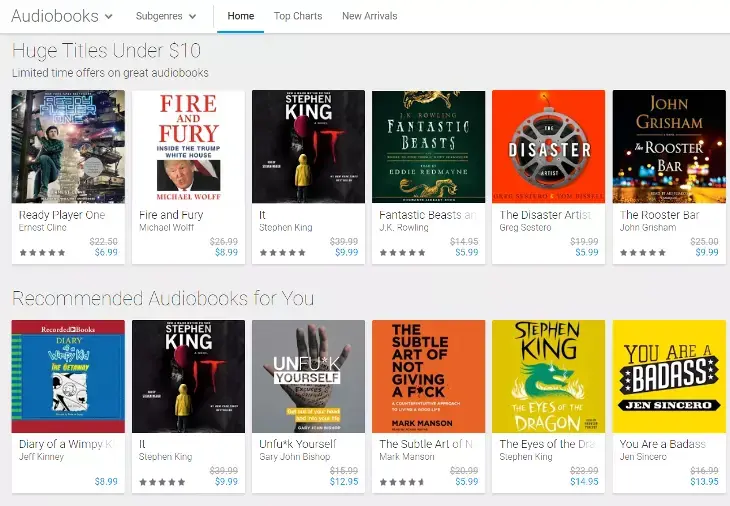The width and height of the screenshot is (730, 506).
Task: Open the Audiobooks category dropdown
Action: point(62,16)
